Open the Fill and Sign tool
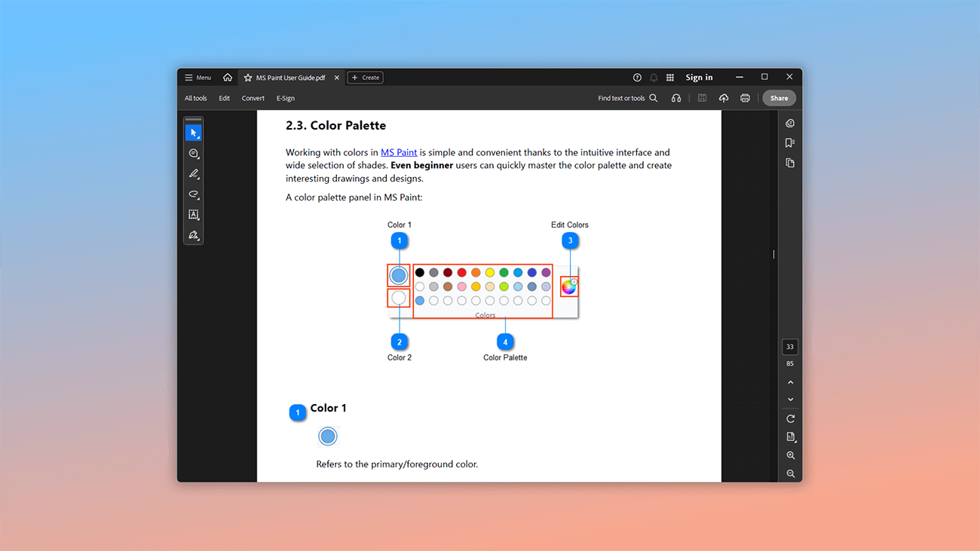980x551 pixels. point(194,234)
